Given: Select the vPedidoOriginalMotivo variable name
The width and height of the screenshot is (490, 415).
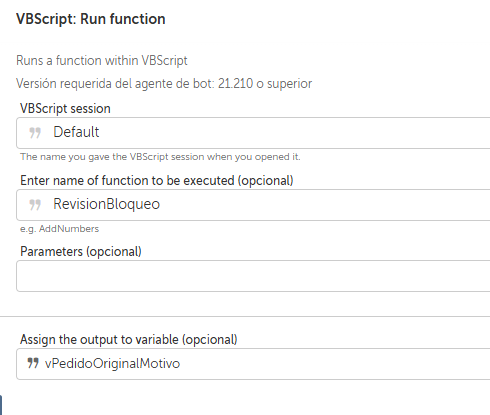Looking at the screenshot, I should click(112, 363).
